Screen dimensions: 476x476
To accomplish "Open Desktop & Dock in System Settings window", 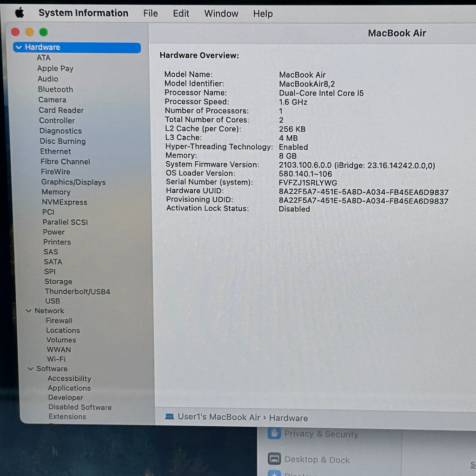I will click(x=317, y=460).
